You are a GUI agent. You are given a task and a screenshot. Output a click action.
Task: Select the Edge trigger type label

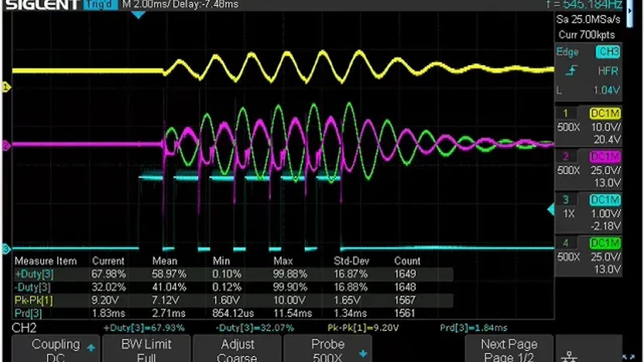tap(568, 52)
